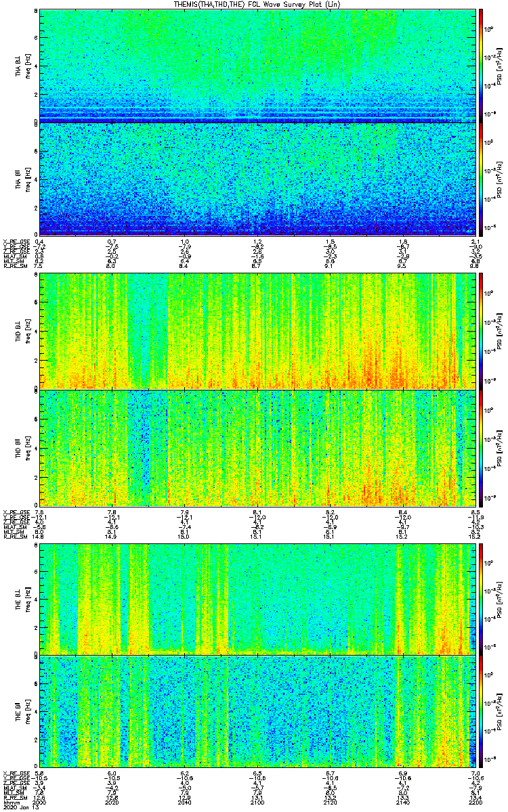Click the 2040 time tick label at bottom

pyautogui.click(x=185, y=802)
